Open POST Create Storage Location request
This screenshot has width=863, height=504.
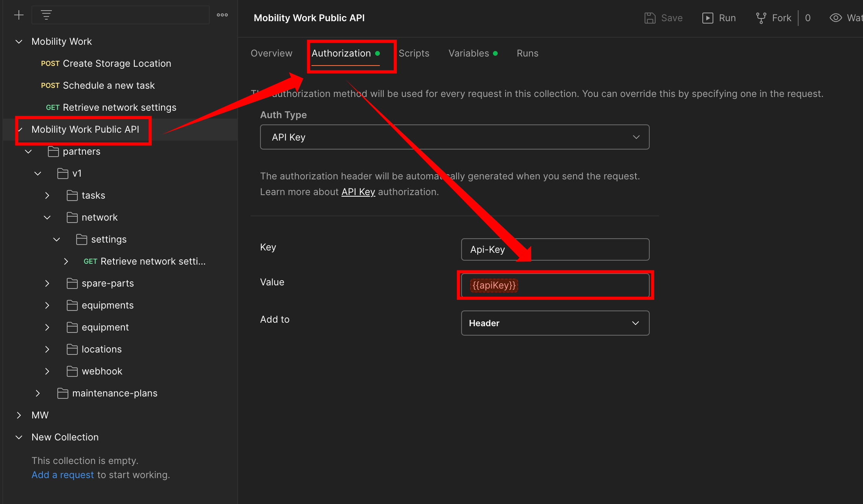(106, 64)
